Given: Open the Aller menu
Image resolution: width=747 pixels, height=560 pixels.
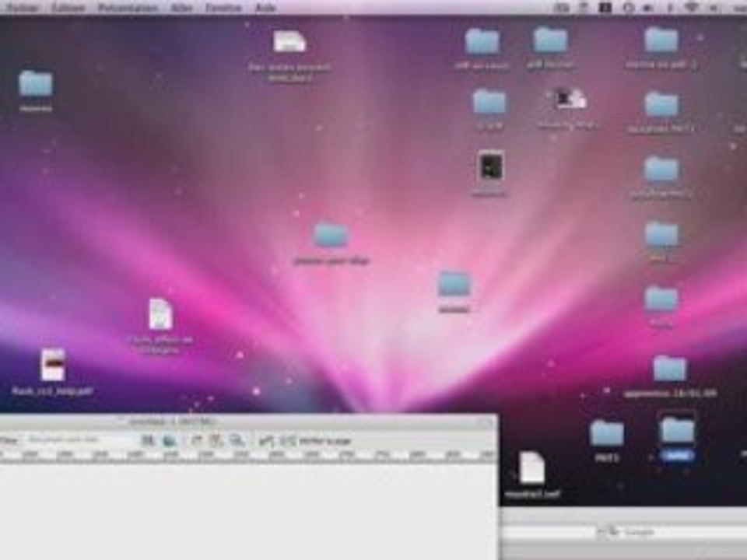Looking at the screenshot, I should pos(182,8).
